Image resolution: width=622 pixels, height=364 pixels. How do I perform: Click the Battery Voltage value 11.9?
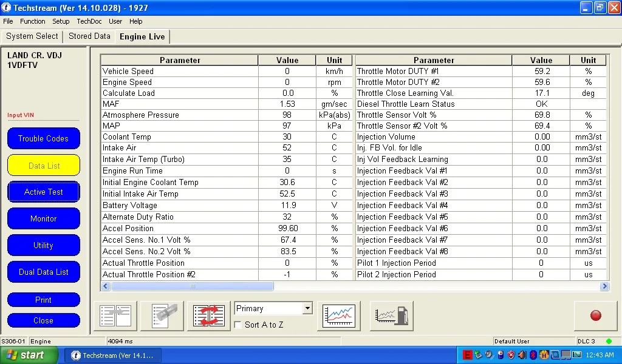(287, 206)
